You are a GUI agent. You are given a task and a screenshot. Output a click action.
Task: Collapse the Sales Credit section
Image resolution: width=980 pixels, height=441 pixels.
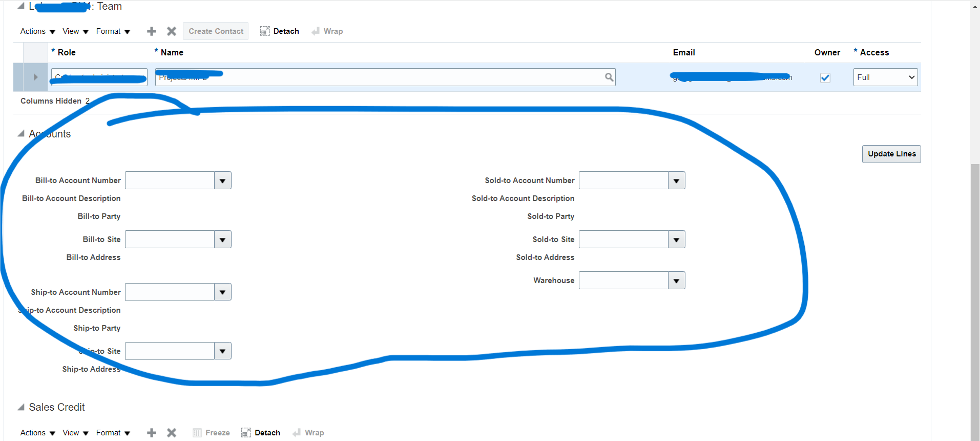(x=21, y=407)
